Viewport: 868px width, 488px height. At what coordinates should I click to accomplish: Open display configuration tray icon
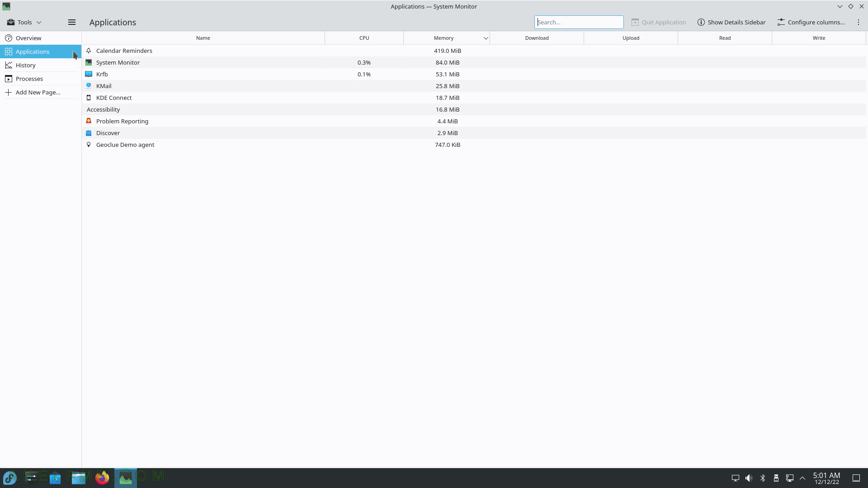736,478
